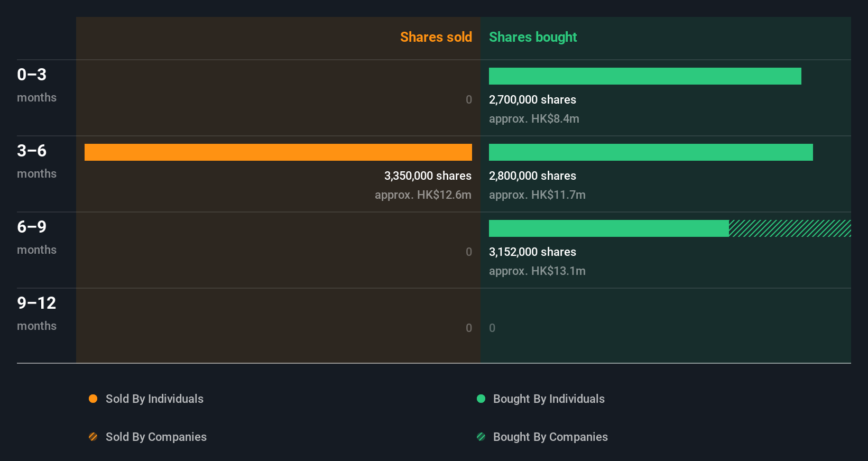Image resolution: width=868 pixels, height=461 pixels.
Task: Select the Bought By Companies legend label
Action: [x=550, y=437]
